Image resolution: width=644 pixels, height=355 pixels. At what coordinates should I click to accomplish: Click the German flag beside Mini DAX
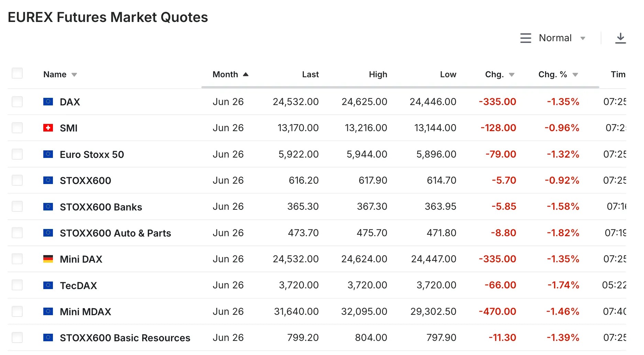click(48, 259)
